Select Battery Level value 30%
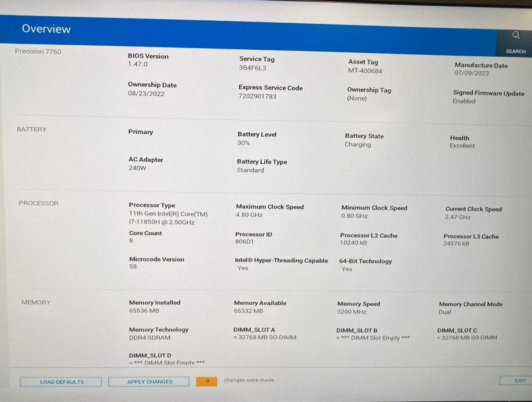Viewport: 532px width, 402px height. (244, 143)
